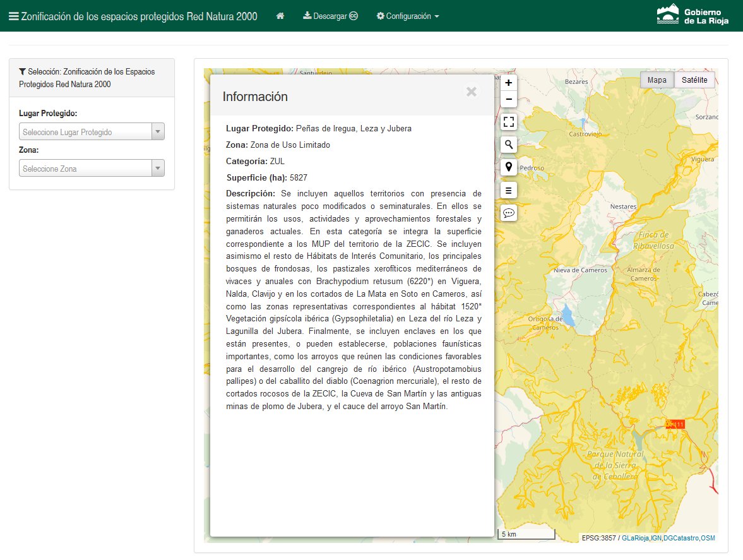Click Parque Natural de la Sierra label
The height and width of the screenshot is (560, 743).
[615, 465]
